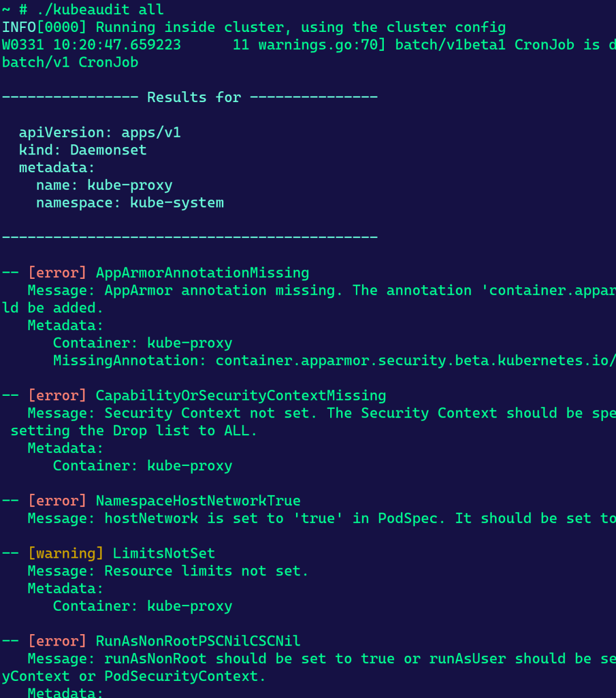This screenshot has width=616, height=698.
Task: Click the 'kind: Daemonset' line
Action: point(83,150)
